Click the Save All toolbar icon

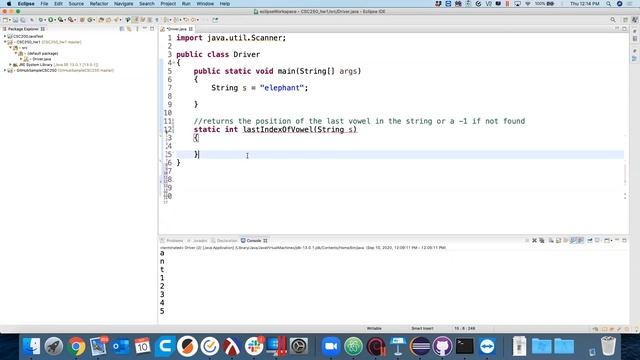[22, 20]
